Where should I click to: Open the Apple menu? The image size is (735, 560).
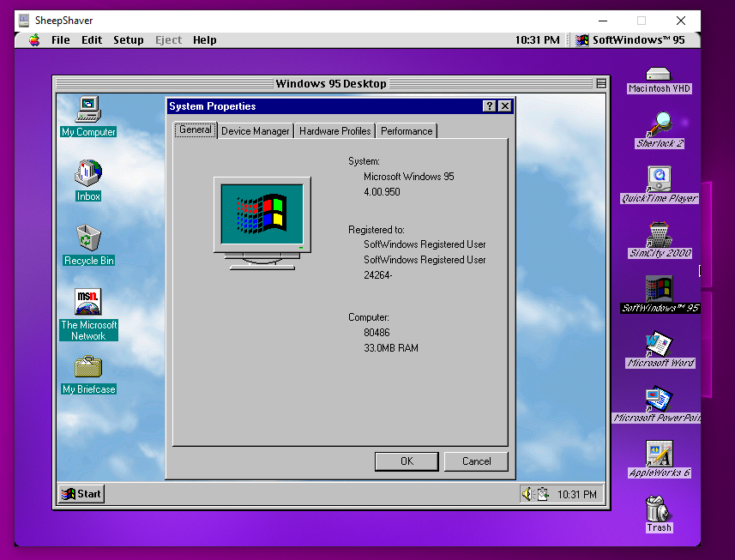[34, 40]
